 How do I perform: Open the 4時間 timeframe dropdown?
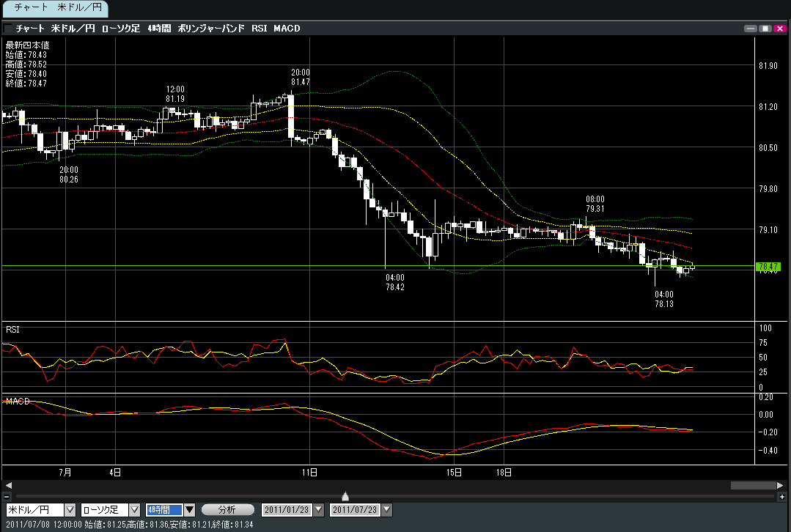coord(188,509)
